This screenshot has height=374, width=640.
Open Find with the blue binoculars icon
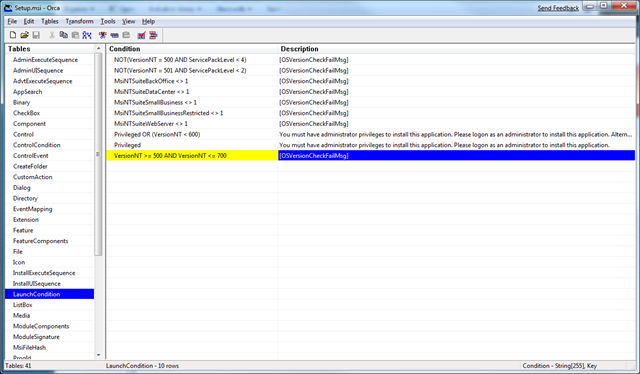pos(87,35)
